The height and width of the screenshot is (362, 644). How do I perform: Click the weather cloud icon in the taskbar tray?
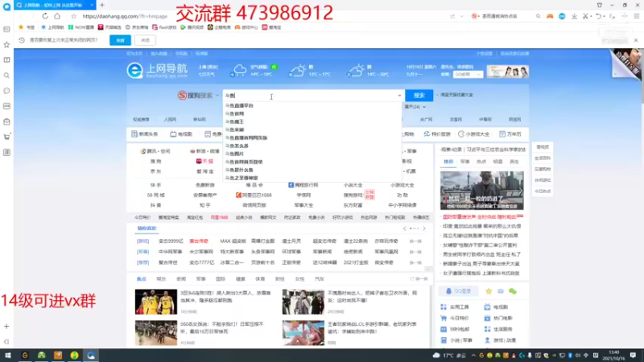coord(436,355)
